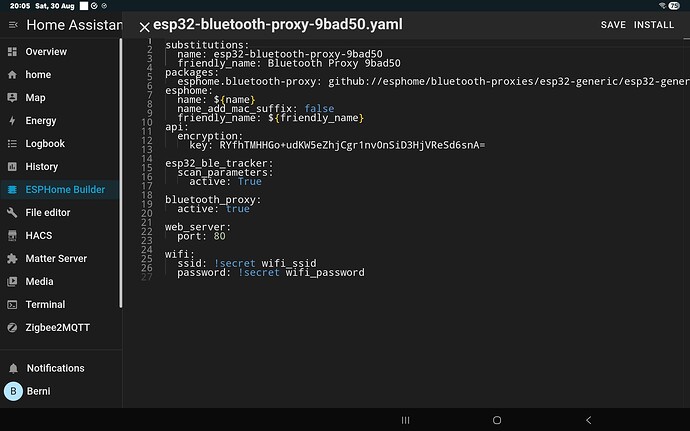Screen dimensions: 690x431
Task: Open the Zigbee2MQTT menu item
Action: (x=59, y=328)
